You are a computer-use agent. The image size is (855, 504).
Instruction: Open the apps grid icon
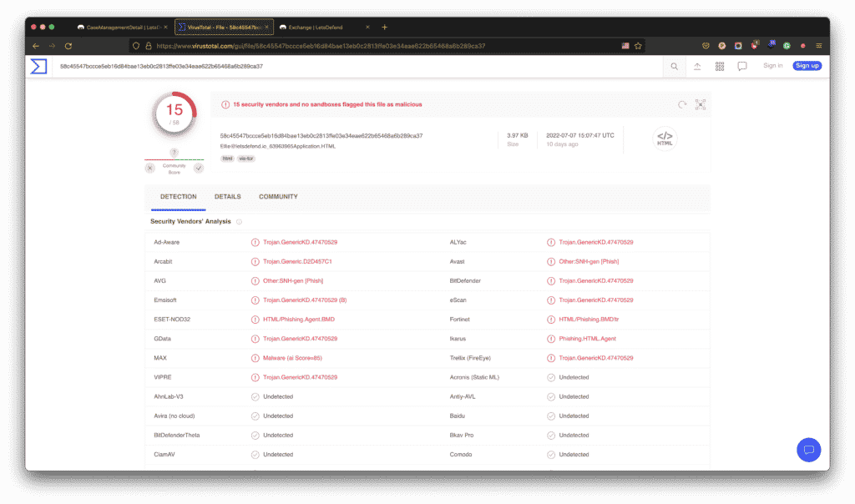[720, 67]
